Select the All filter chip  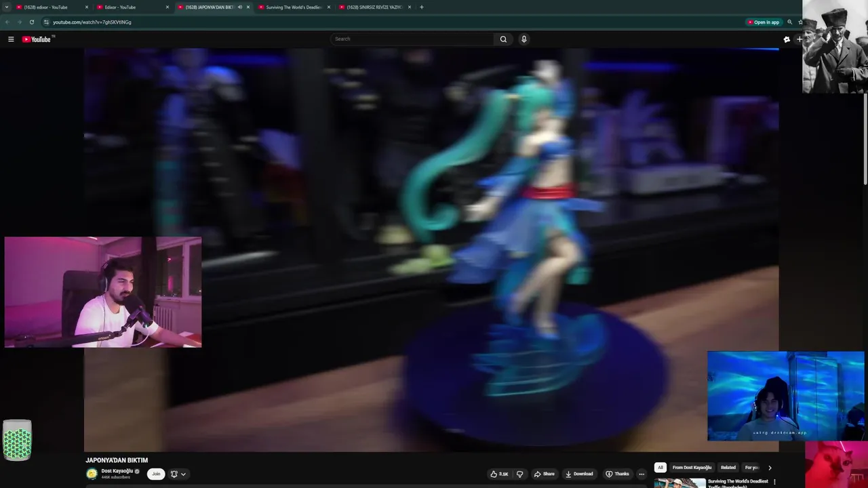tap(660, 468)
